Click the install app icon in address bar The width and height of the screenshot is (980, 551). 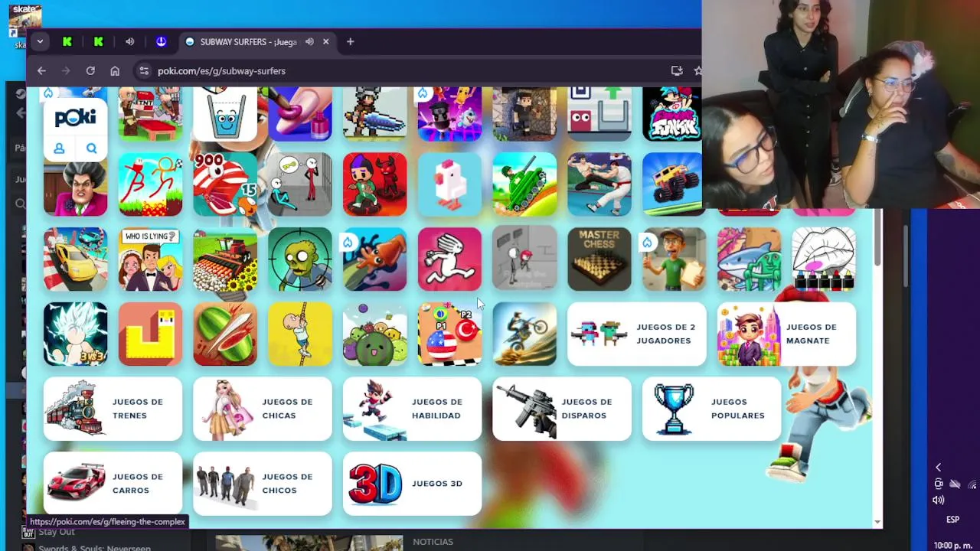click(677, 70)
